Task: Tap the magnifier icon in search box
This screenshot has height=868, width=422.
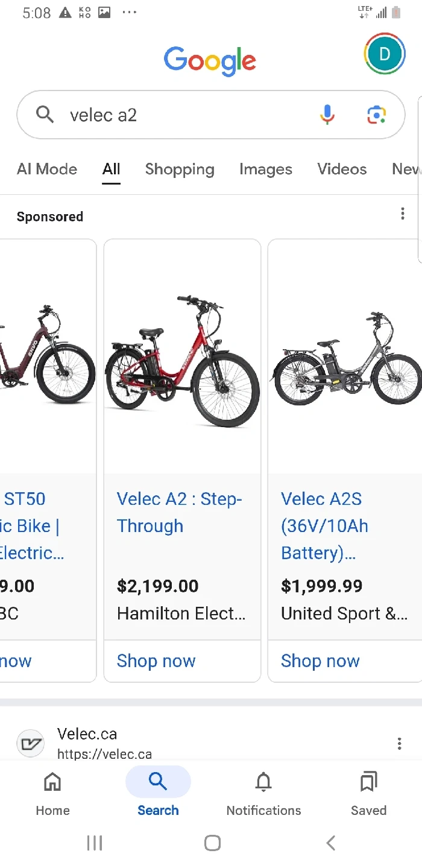Action: pos(45,114)
